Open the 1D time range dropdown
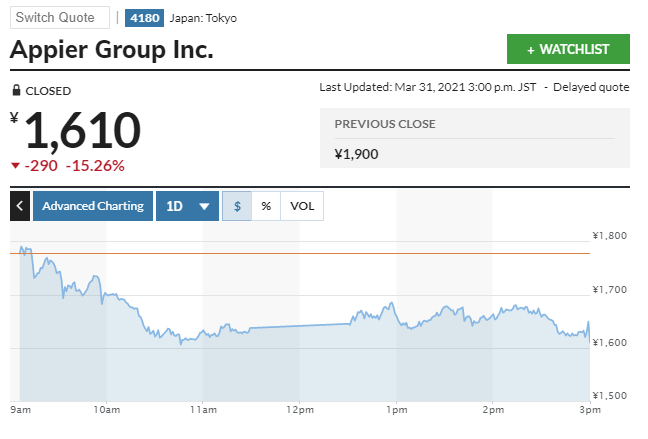 pyautogui.click(x=187, y=206)
